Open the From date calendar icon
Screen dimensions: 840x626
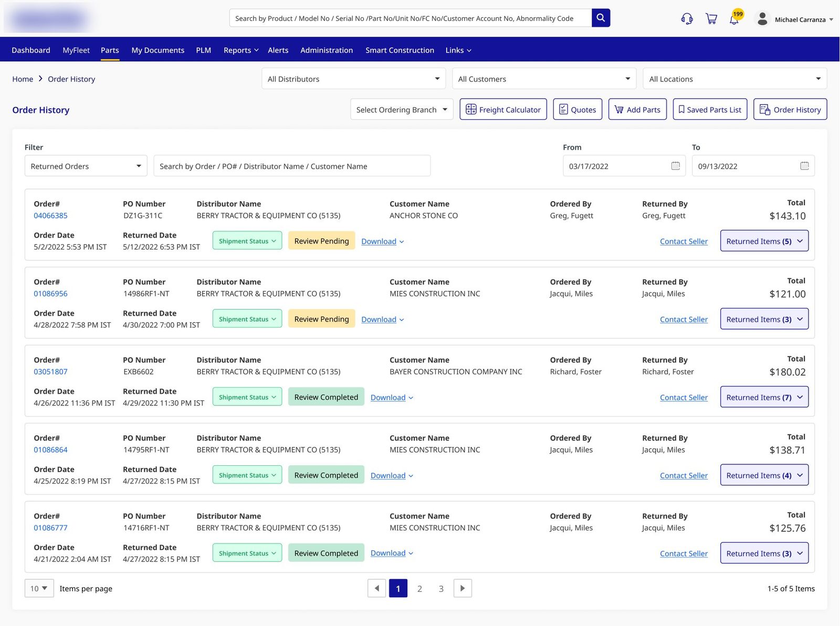pyautogui.click(x=676, y=166)
